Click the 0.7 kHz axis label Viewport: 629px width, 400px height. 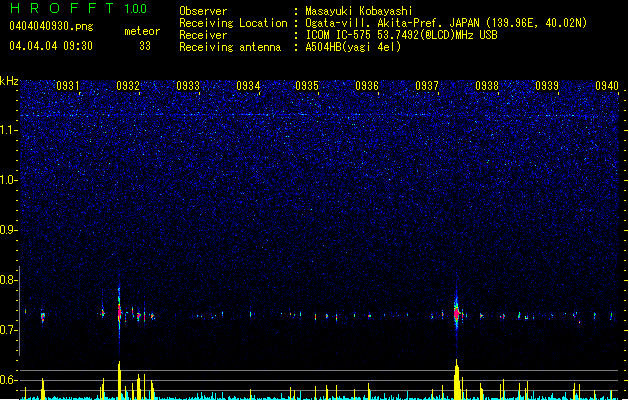pyautogui.click(x=9, y=330)
